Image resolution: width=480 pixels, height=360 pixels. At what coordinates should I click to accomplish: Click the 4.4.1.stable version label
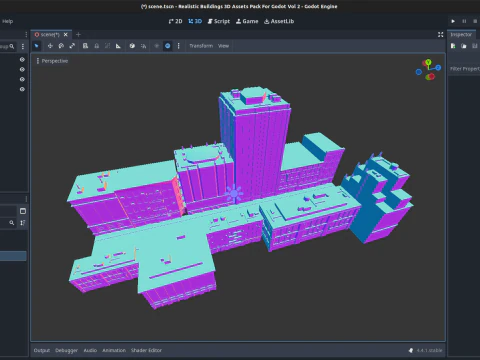[x=429, y=350]
